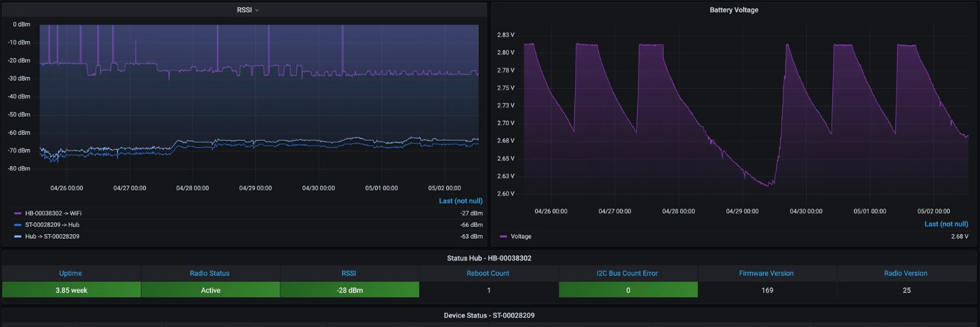The image size is (980, 327).
Task: Click the light blue Hub -> ST-00028209 swatch
Action: coord(18,236)
